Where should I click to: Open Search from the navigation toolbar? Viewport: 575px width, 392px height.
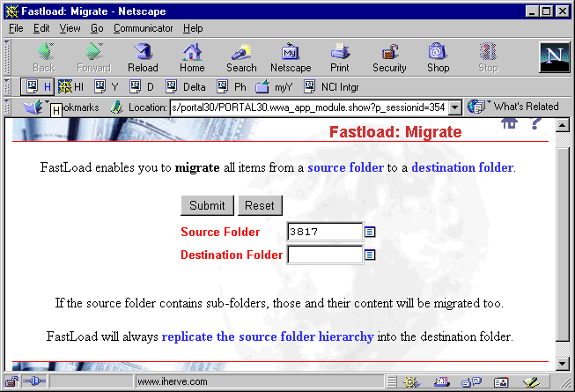pyautogui.click(x=241, y=57)
